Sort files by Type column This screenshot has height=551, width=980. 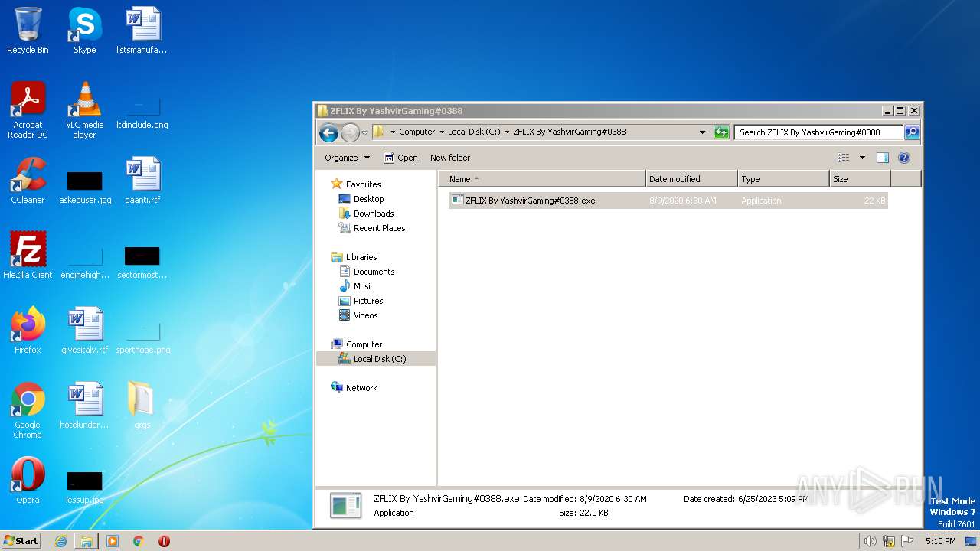coord(783,179)
